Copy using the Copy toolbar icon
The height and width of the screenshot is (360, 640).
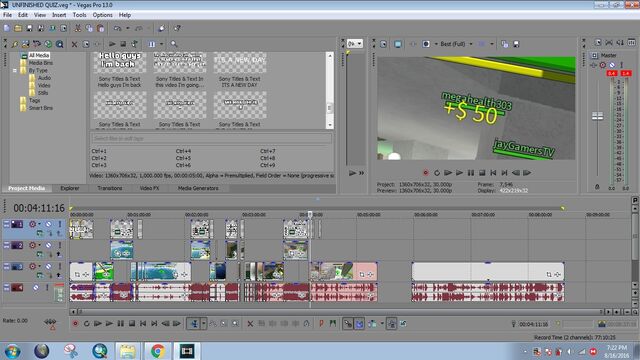(x=89, y=28)
